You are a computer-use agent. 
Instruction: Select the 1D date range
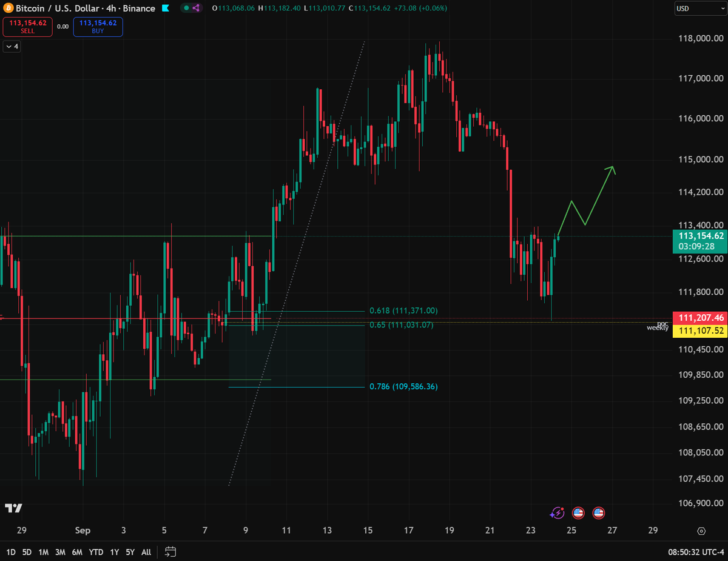click(x=11, y=552)
